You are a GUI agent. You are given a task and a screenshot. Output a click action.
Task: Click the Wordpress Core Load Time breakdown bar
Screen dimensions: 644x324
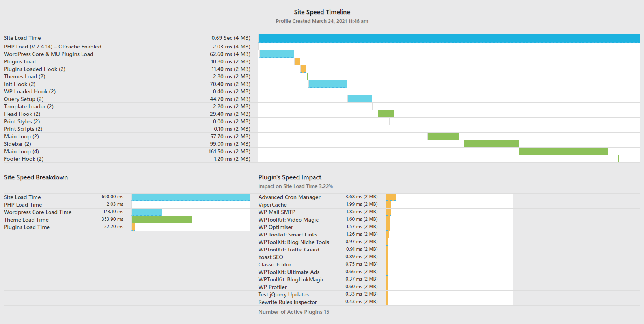[x=147, y=212]
